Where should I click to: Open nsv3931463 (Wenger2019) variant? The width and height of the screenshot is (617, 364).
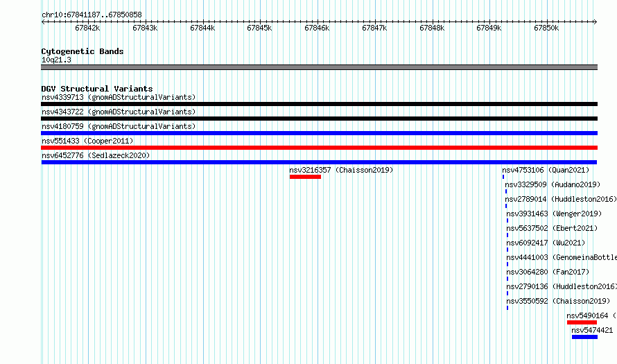pos(554,214)
